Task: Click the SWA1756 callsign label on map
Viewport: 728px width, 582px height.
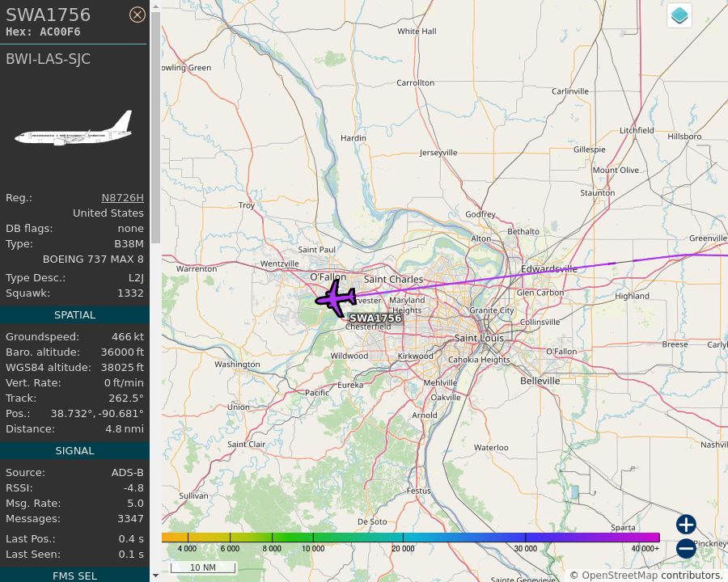Action: (x=375, y=318)
